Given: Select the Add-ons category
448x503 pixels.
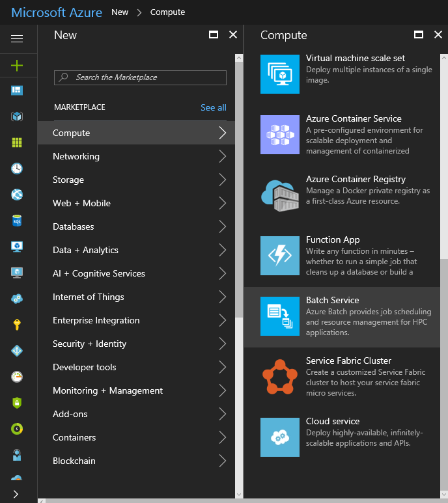Looking at the screenshot, I should click(x=136, y=414).
